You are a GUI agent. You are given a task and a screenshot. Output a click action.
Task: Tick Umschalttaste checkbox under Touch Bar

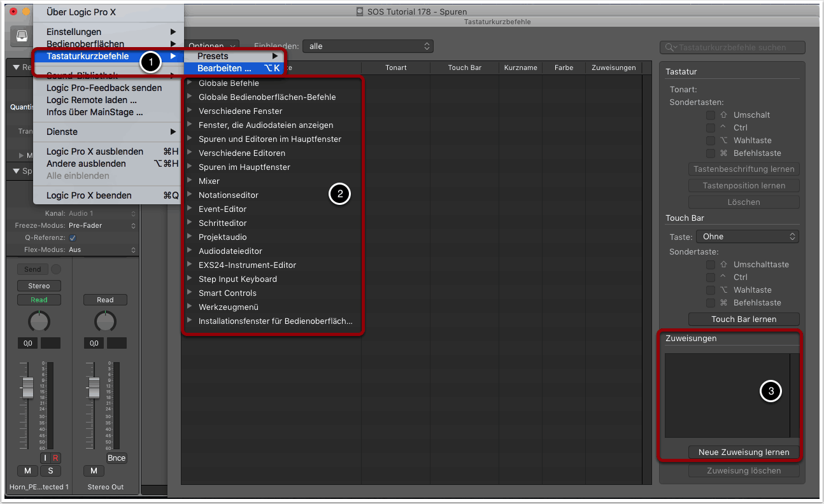(x=711, y=265)
